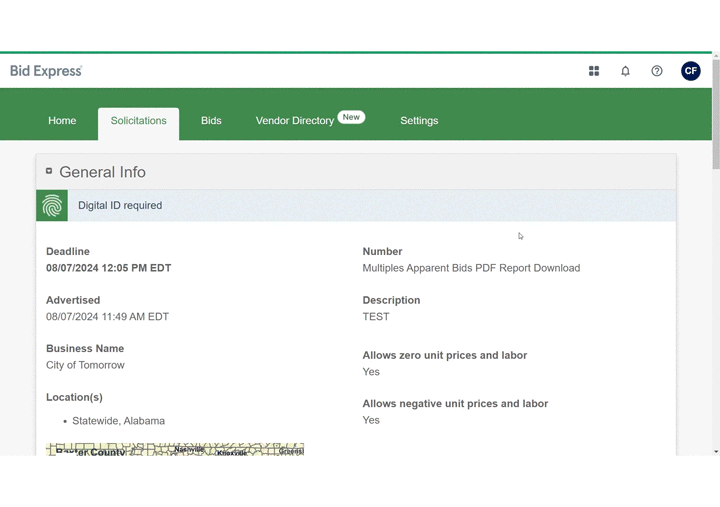Click the General Info heading text
Viewport: 720px width, 507px height.
coord(102,172)
